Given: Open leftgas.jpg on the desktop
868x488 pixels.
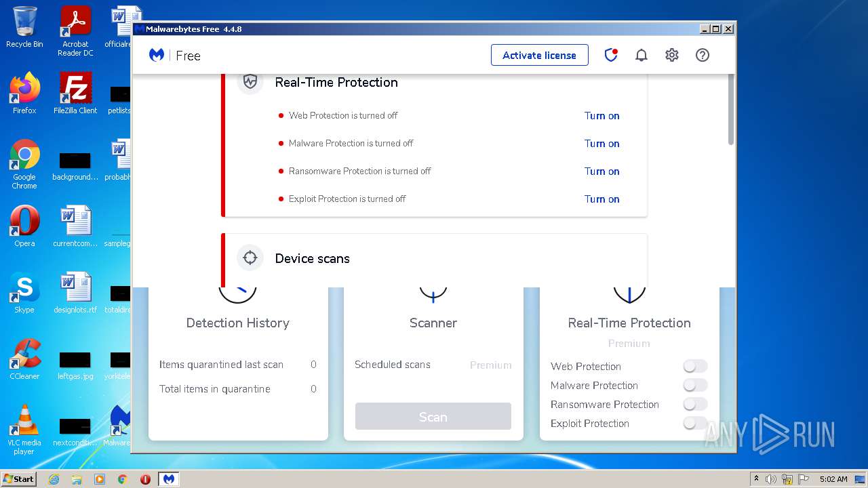Looking at the screenshot, I should 75,365.
